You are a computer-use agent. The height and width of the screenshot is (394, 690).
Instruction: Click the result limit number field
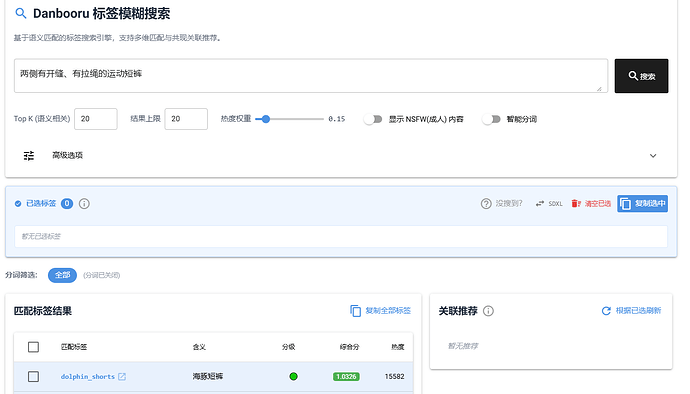186,119
